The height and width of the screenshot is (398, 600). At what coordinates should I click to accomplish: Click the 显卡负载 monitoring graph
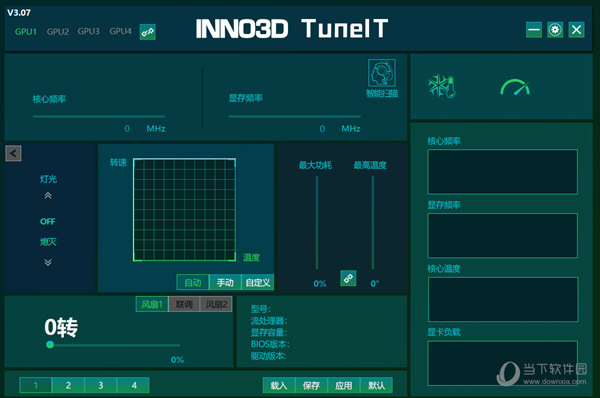coord(502,363)
